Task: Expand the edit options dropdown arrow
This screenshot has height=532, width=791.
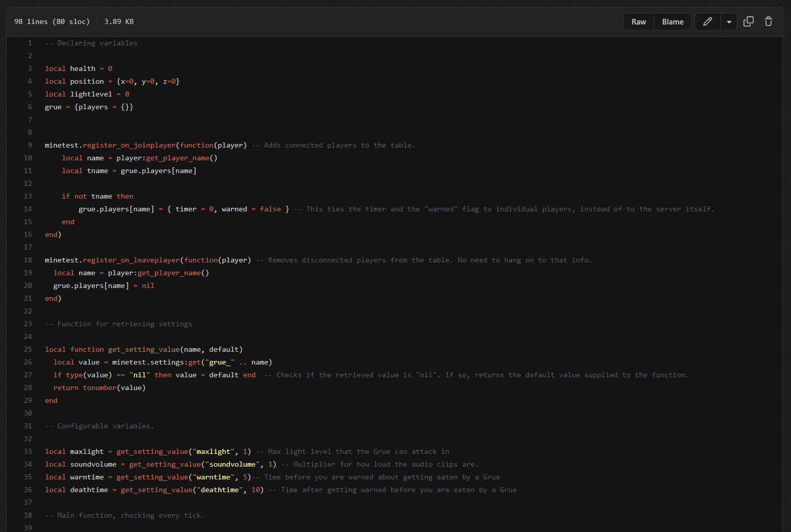Action: pyautogui.click(x=729, y=22)
